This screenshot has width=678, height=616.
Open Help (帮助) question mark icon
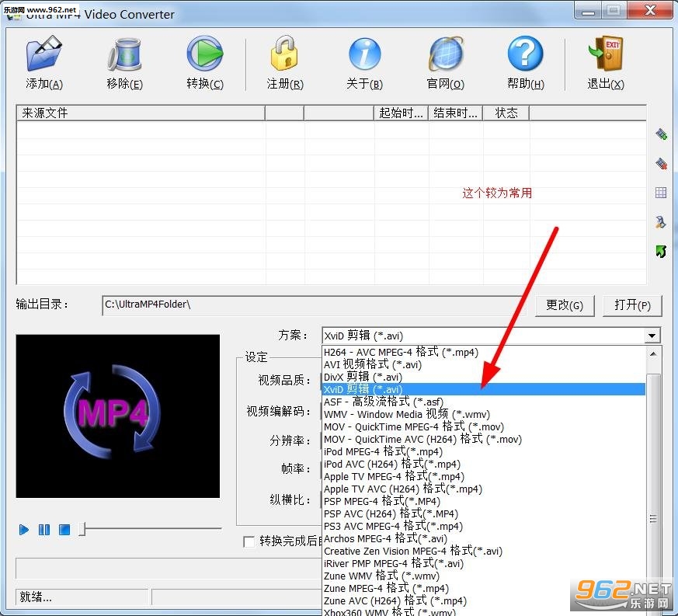tap(525, 53)
